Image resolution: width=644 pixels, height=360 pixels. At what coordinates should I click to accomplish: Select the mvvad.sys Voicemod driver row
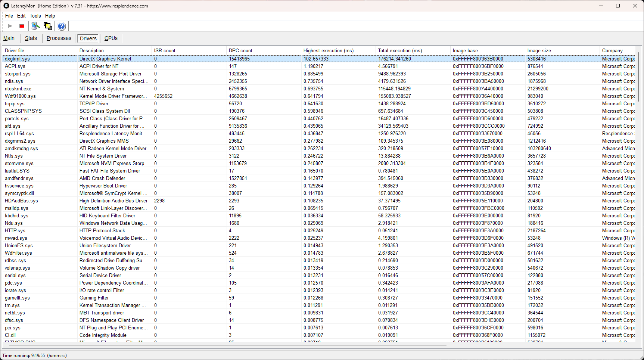319,238
